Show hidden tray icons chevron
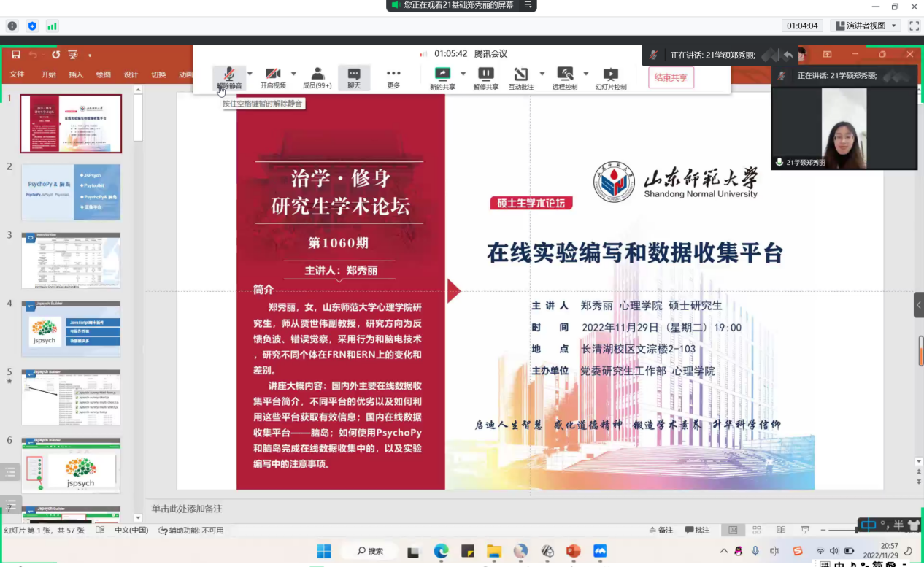 (x=724, y=551)
